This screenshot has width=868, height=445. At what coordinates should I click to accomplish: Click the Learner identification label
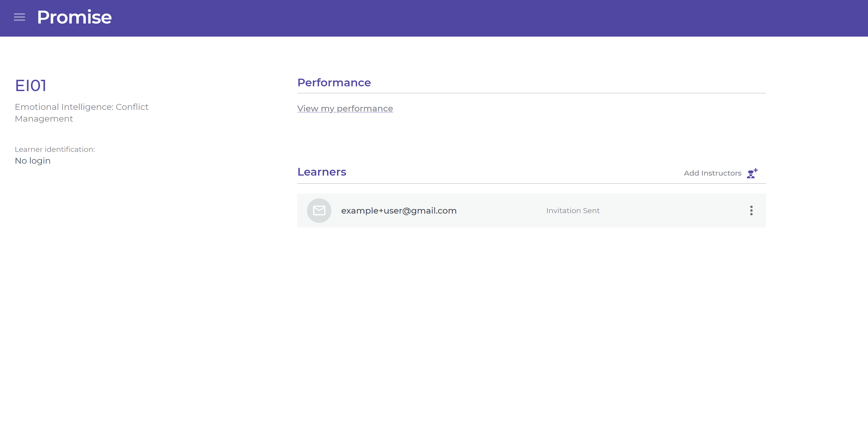tap(54, 149)
